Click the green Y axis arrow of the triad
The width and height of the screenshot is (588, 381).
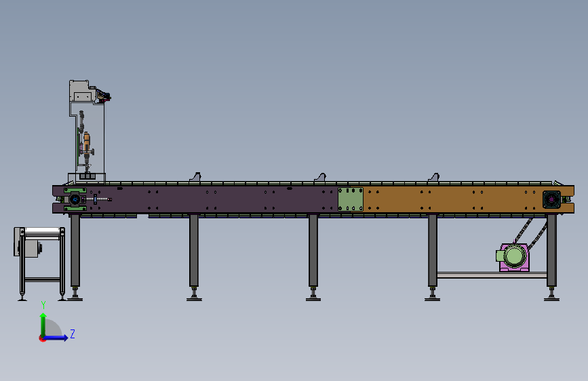tap(43, 324)
